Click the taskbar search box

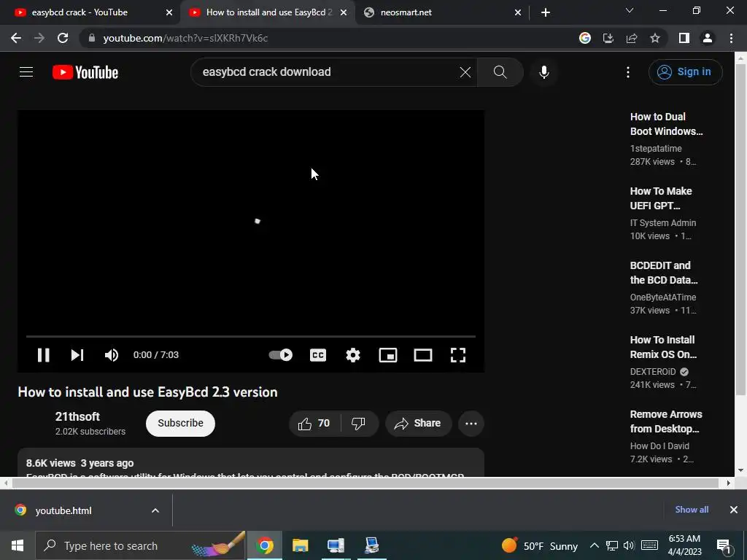142,545
